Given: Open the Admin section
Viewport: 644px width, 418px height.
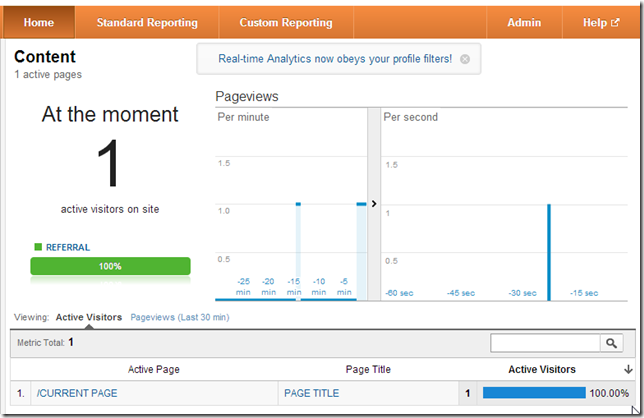Looking at the screenshot, I should 524,22.
